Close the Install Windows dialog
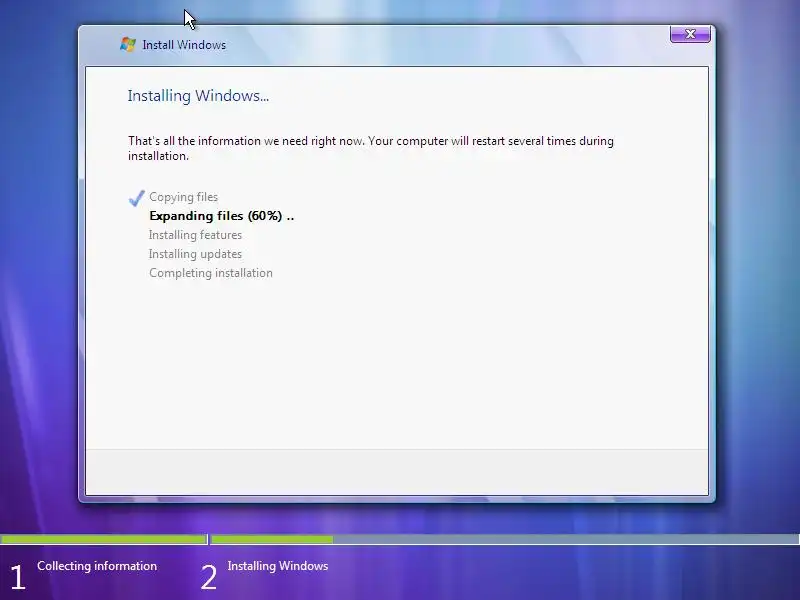 (690, 34)
